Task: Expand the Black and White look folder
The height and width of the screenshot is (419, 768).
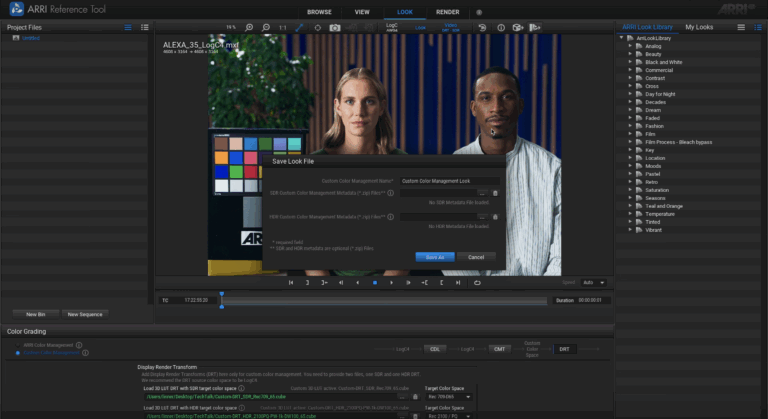Action: (x=630, y=62)
